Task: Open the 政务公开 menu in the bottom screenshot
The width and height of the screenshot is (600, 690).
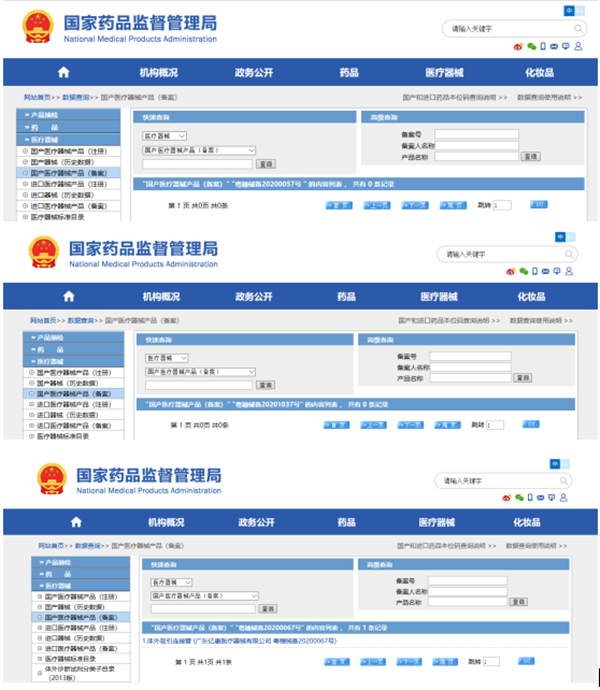Action: coord(256,522)
